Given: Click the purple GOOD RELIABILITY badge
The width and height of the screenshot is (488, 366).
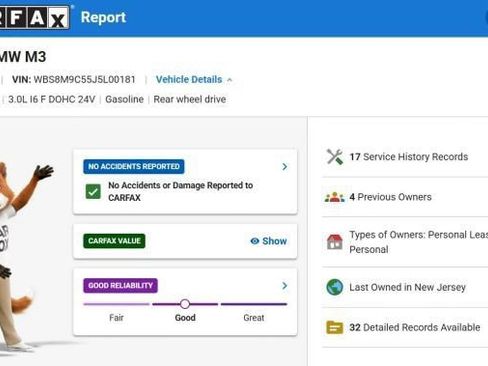Looking at the screenshot, I should tap(120, 286).
